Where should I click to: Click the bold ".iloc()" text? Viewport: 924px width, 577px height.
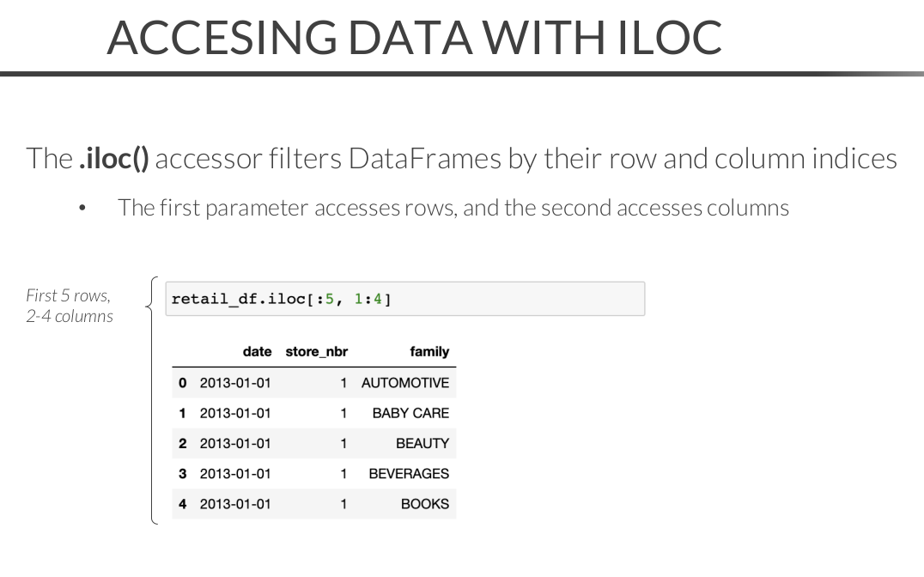[113, 159]
